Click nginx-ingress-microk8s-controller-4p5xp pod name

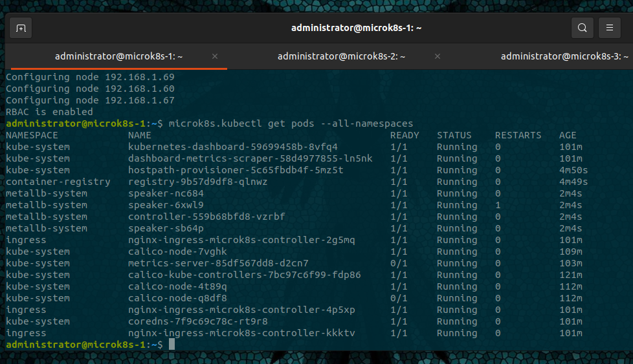[x=241, y=310]
